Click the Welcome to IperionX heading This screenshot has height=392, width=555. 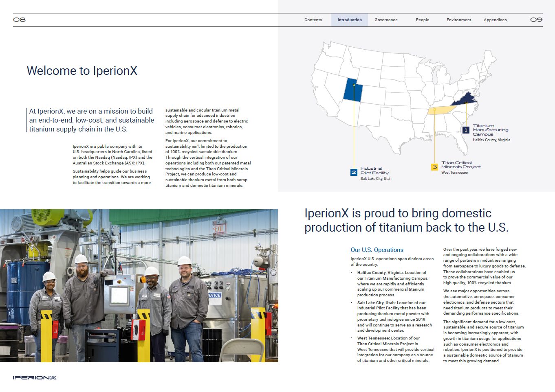[82, 71]
